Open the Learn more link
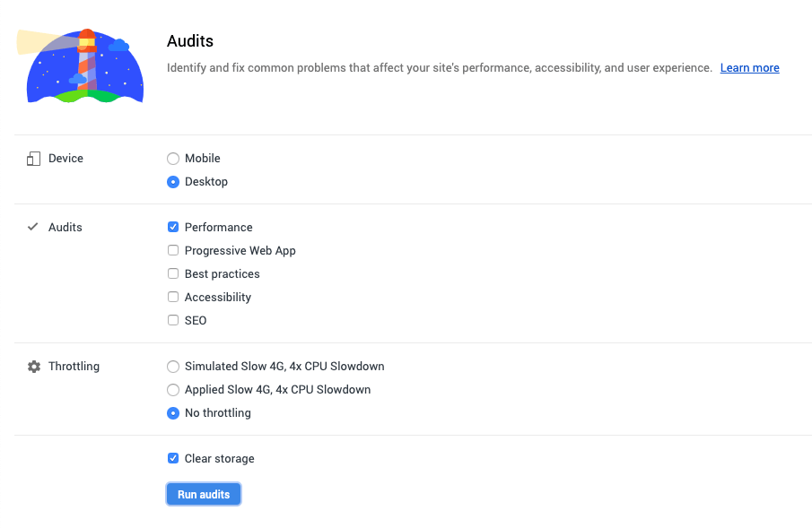Viewport: 812px width, 528px height. tap(749, 67)
